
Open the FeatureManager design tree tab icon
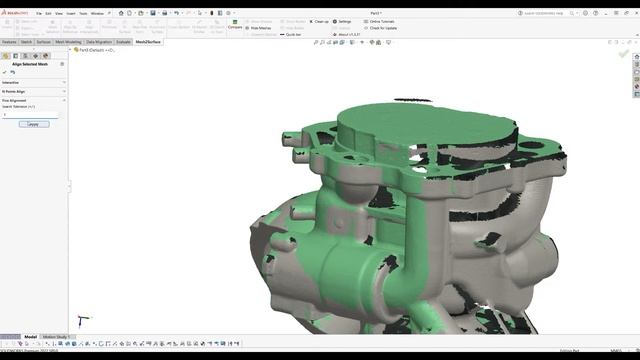pyautogui.click(x=6, y=56)
